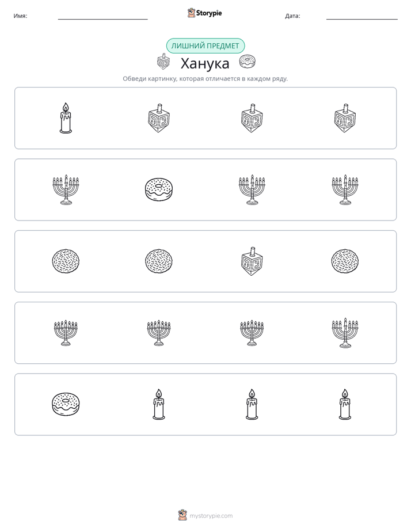Select the donut in the fifth row

point(66,404)
